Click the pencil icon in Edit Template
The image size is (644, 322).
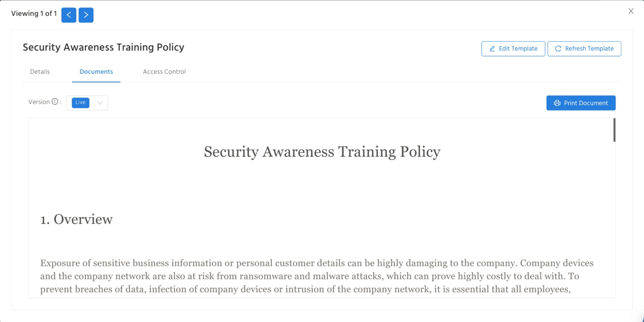click(x=492, y=49)
